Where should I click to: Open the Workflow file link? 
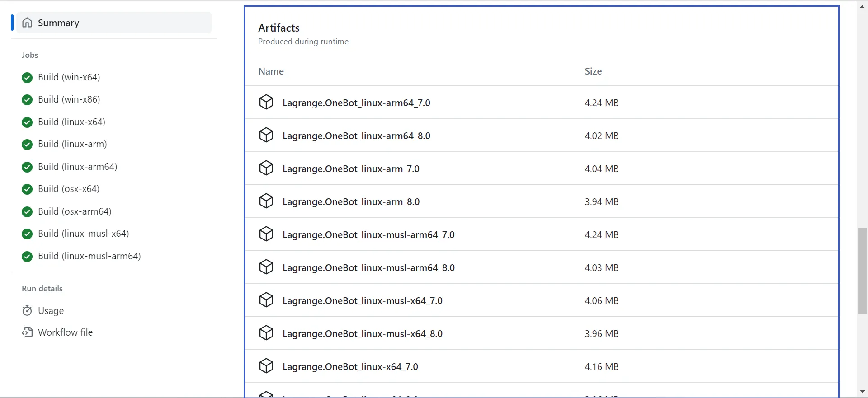(66, 332)
